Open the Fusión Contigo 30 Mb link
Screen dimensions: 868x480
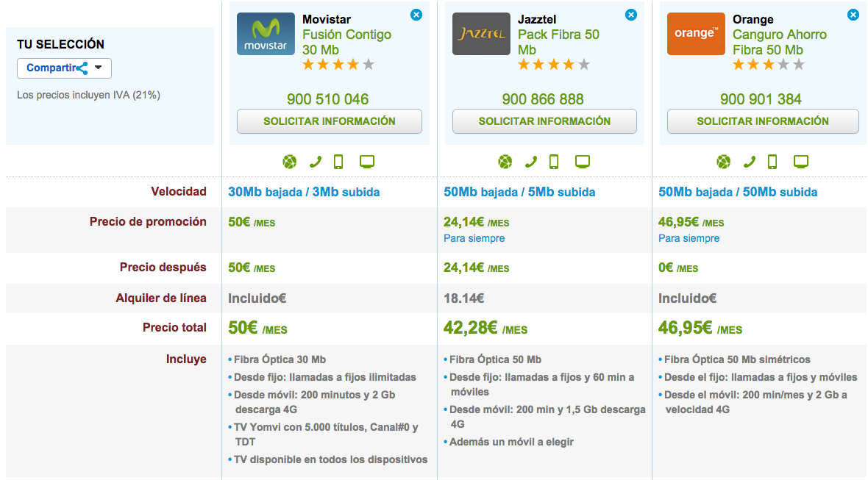346,42
